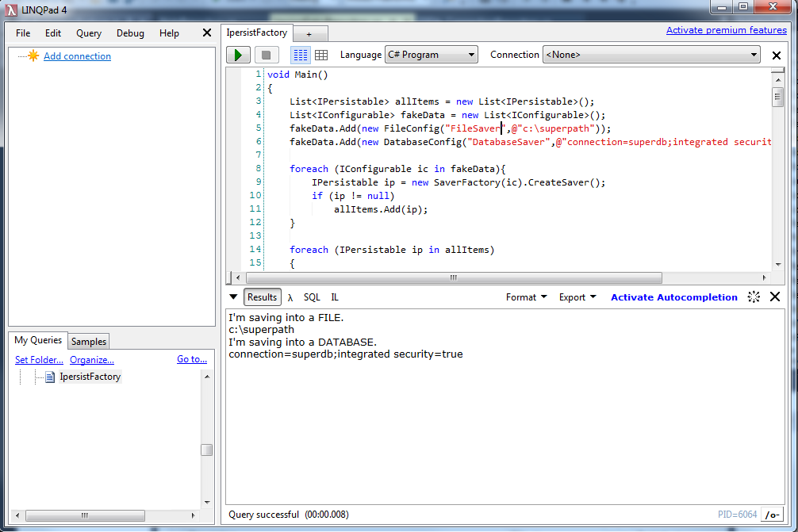
Task: Click the Query successful status text
Action: point(289,515)
